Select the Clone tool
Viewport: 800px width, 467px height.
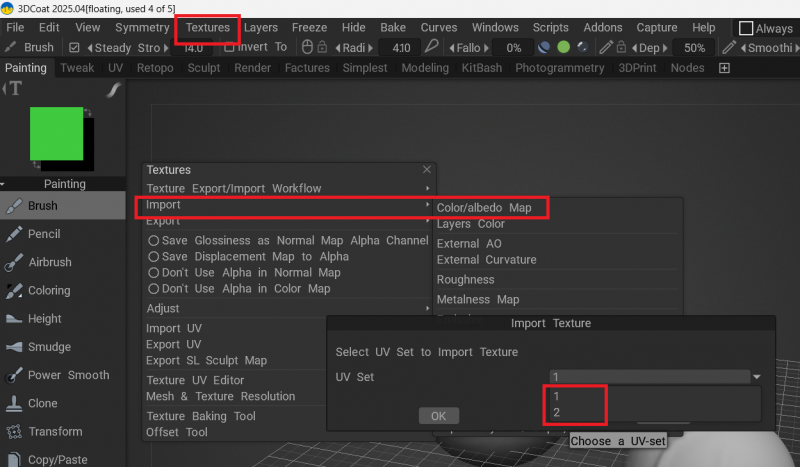(x=43, y=403)
